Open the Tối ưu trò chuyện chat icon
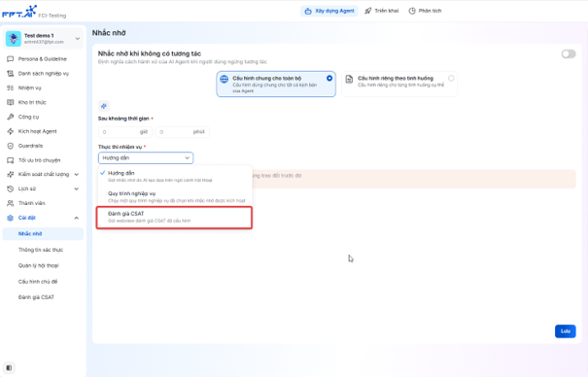This screenshot has height=377, width=588. tap(10, 160)
